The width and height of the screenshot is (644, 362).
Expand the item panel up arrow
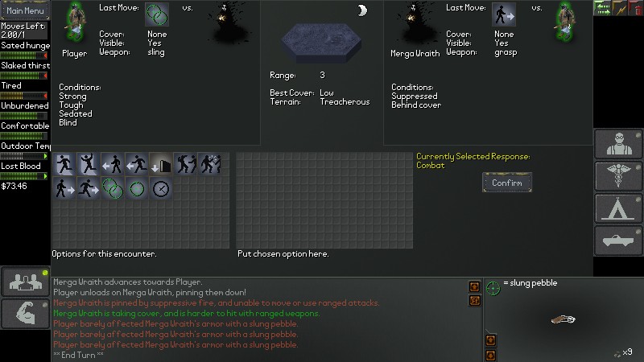[490, 340]
